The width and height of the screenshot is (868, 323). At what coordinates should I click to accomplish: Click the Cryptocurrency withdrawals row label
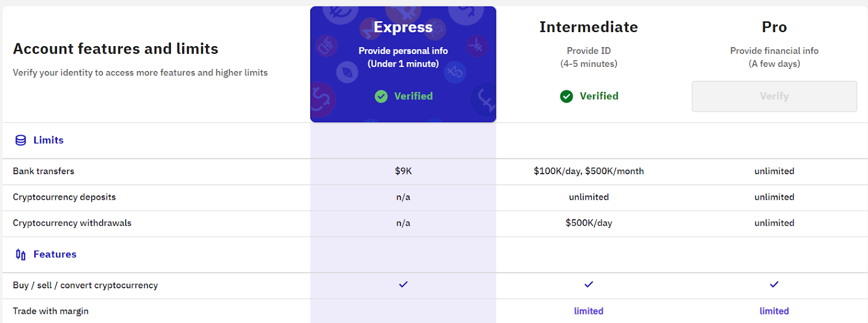pyautogui.click(x=72, y=223)
